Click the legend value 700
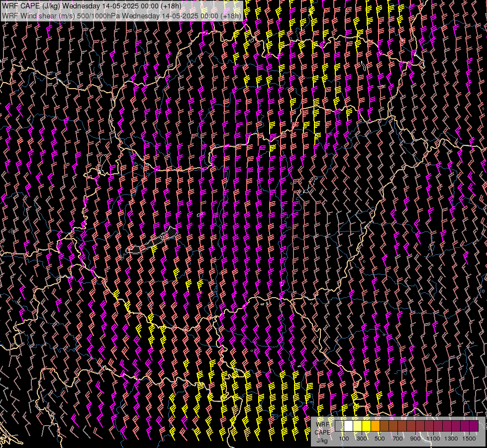 point(397,439)
